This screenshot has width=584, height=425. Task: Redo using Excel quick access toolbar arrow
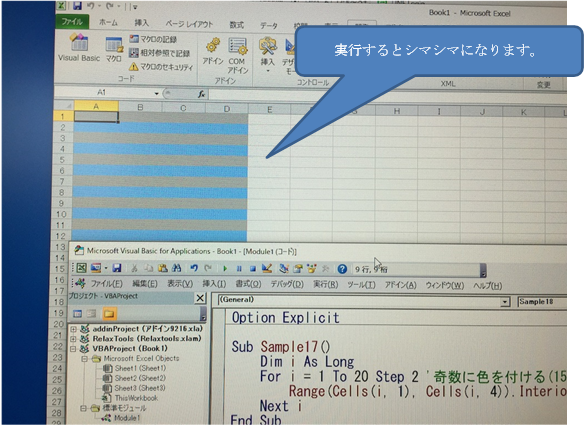point(111,6)
